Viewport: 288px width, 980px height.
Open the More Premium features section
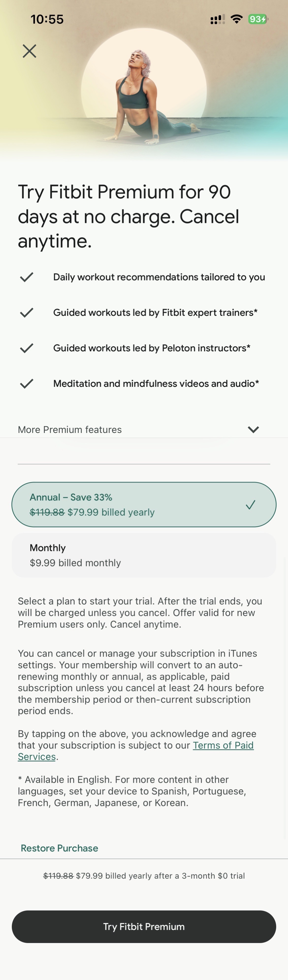pyautogui.click(x=70, y=429)
